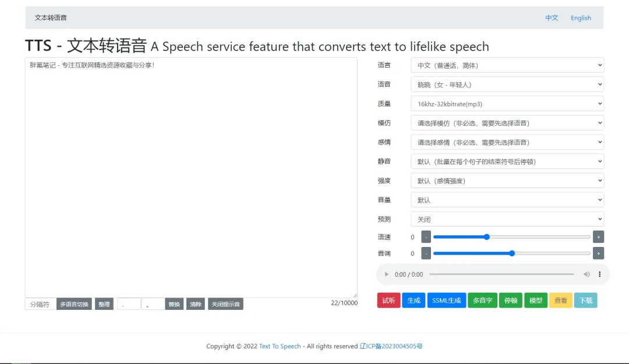Image resolution: width=629 pixels, height=364 pixels.
Task: Open the 语音 voice dropdown
Action: pos(507,84)
